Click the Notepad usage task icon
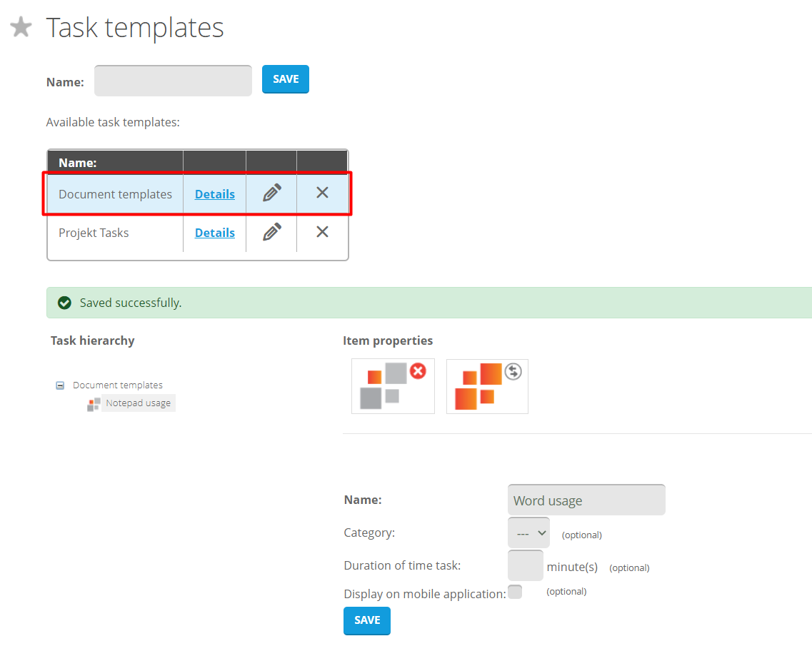Screen dimensions: 812x656 (94, 404)
